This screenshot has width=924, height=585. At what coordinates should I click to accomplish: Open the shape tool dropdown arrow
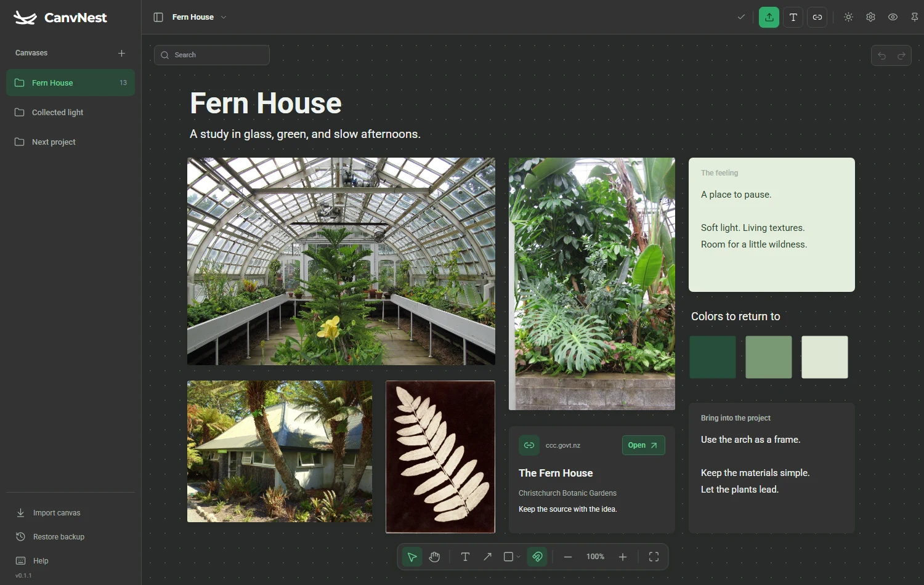coord(518,557)
